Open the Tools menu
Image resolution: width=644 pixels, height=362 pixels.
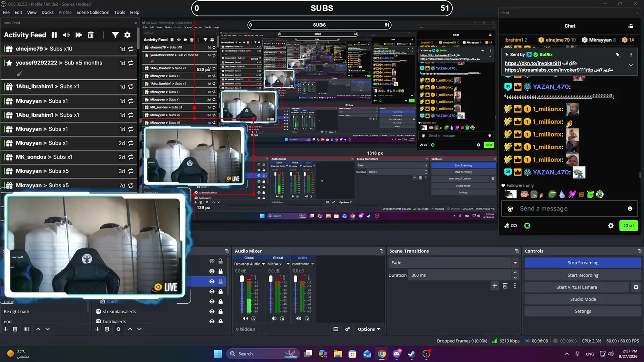(x=120, y=12)
